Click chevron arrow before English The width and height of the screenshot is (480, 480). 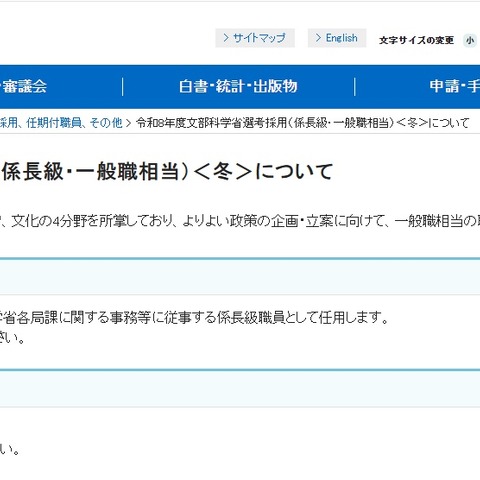click(x=318, y=38)
